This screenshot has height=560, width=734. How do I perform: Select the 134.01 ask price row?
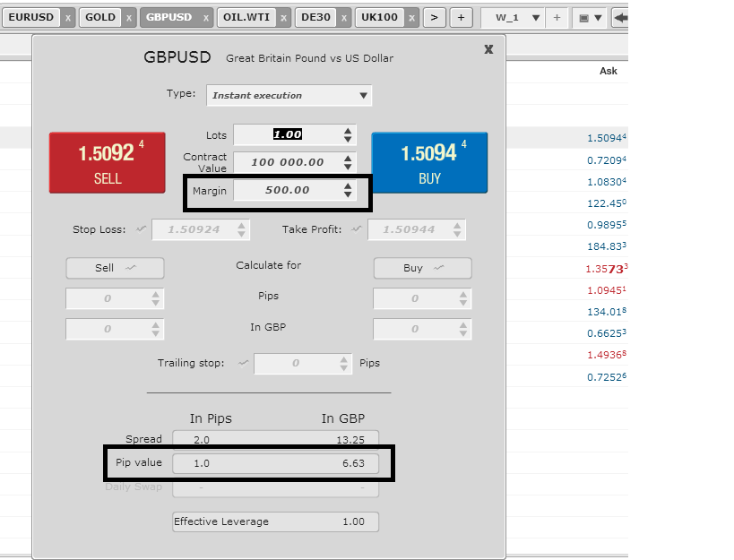pyautogui.click(x=607, y=312)
